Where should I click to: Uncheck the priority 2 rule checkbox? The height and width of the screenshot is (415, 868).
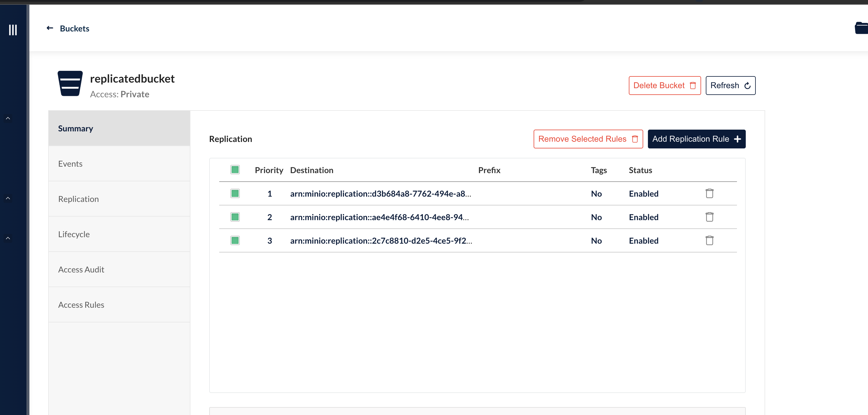point(235,217)
